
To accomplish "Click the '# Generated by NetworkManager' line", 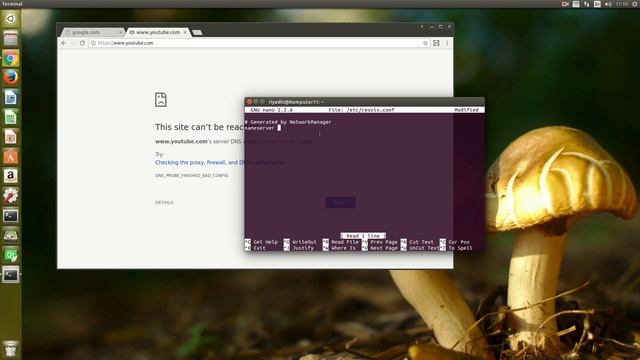I will (288, 122).
